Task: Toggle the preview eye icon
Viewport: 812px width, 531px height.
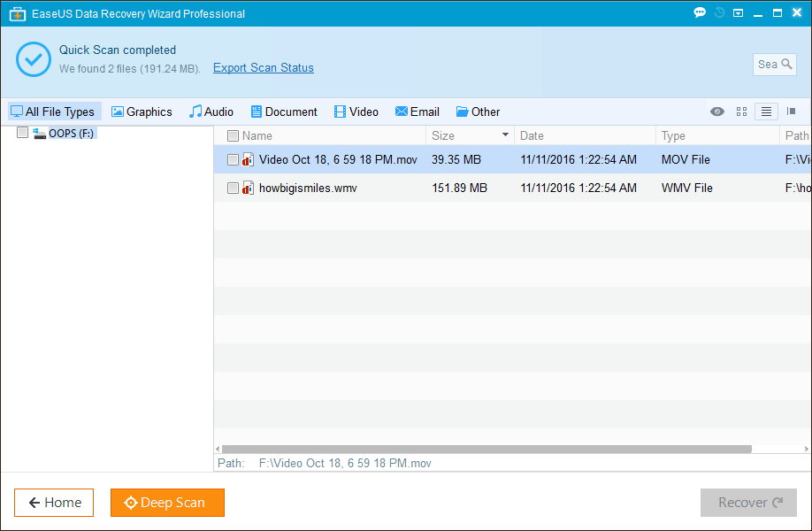Action: click(x=717, y=112)
